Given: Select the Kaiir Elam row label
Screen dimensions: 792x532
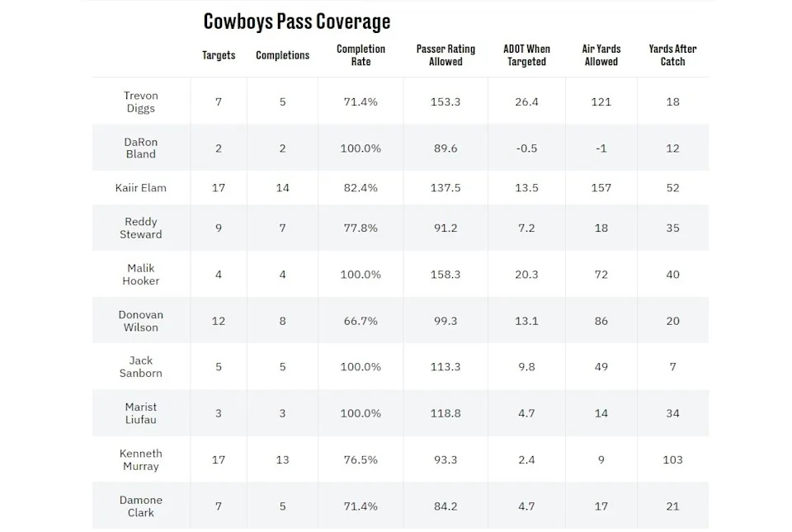Looking at the screenshot, I should click(141, 188).
